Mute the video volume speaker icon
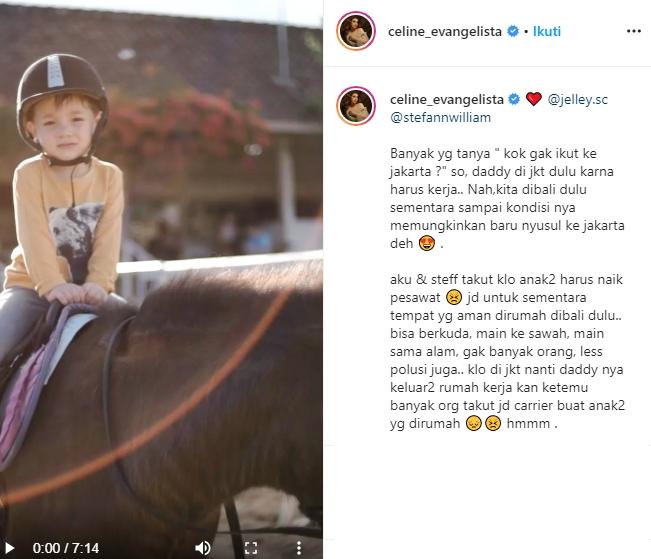The image size is (651, 559). pos(203,548)
